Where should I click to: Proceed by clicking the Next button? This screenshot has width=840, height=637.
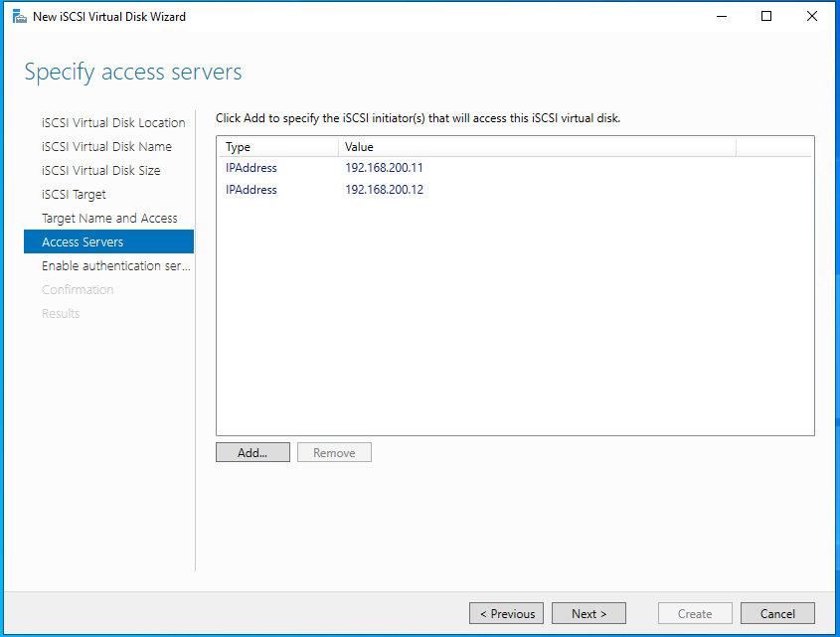pos(588,613)
